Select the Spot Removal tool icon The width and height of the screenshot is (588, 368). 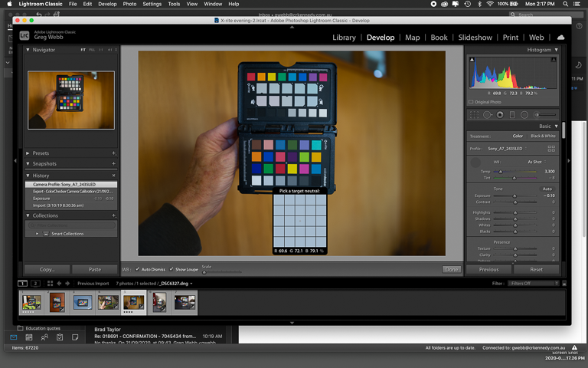tap(487, 114)
